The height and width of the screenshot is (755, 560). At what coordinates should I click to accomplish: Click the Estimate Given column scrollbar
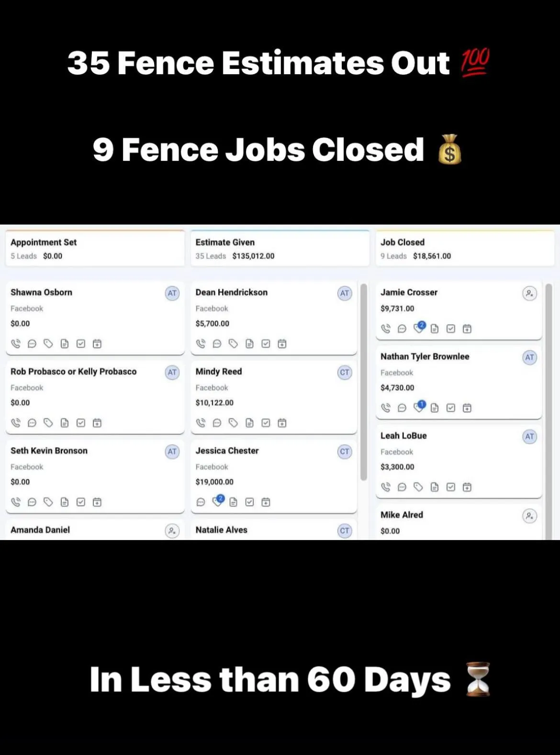364,382
